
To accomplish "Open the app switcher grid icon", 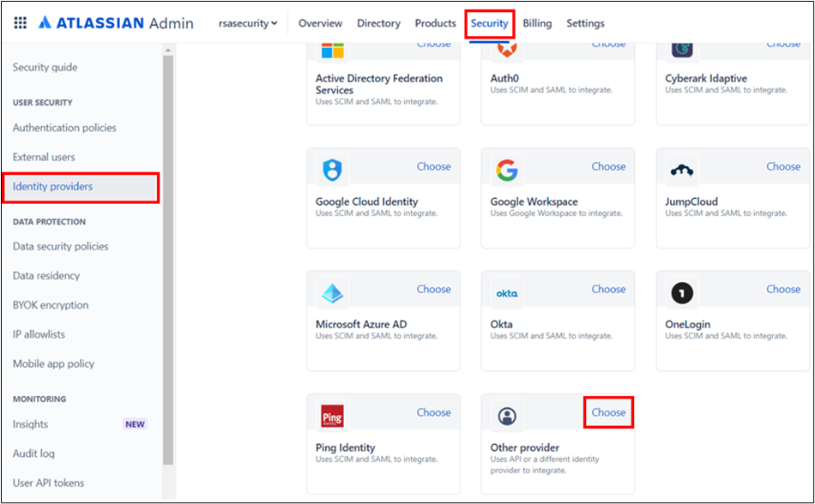I will [21, 23].
